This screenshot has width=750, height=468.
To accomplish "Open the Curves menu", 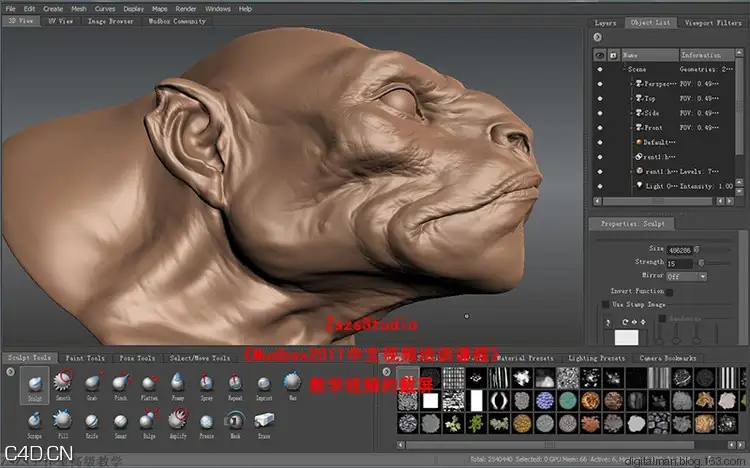I will tap(105, 9).
